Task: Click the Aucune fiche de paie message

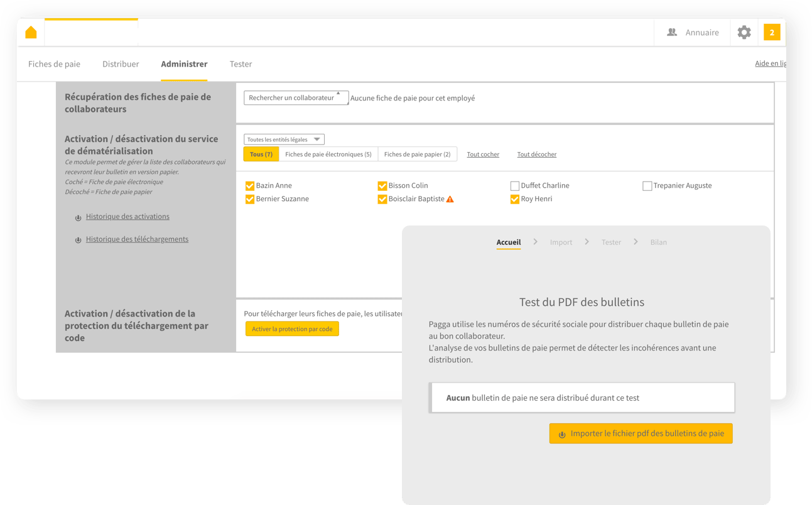Action: [413, 98]
